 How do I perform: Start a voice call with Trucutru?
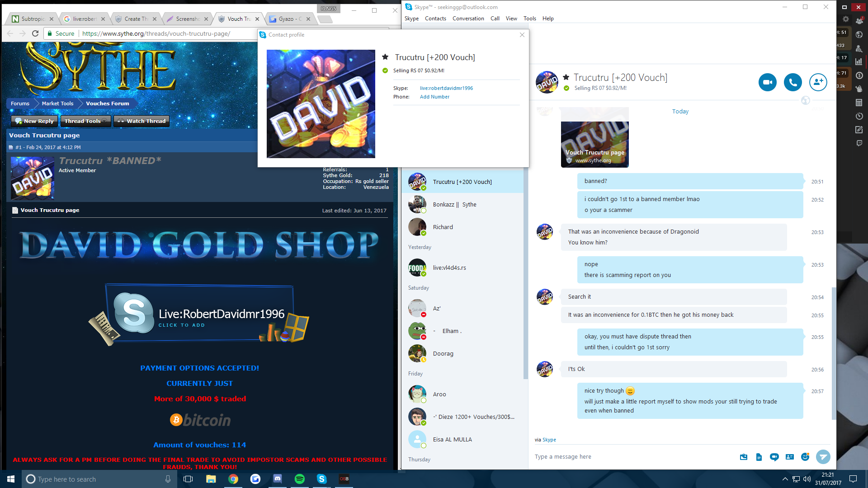(x=793, y=82)
